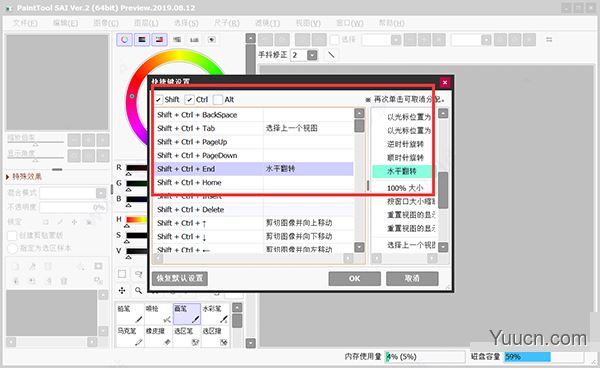Toggle the swatches panel icon
Image resolution: width=600 pixels, height=368 pixels.
(x=194, y=39)
